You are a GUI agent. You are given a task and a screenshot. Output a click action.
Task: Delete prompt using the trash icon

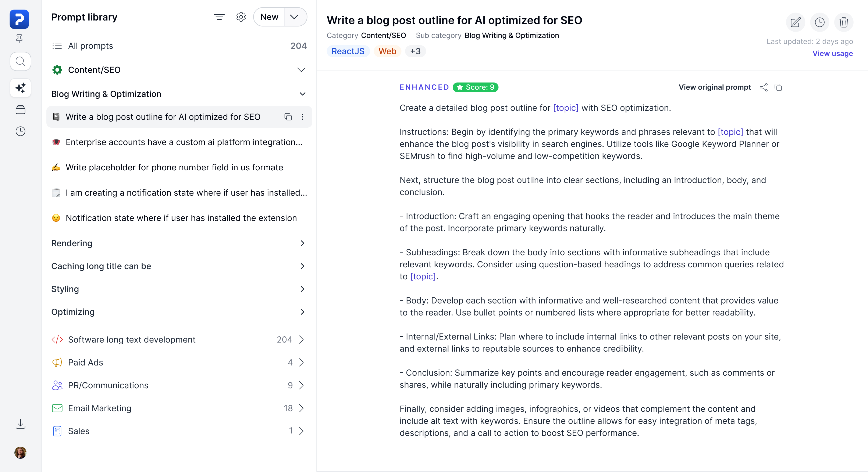(844, 22)
